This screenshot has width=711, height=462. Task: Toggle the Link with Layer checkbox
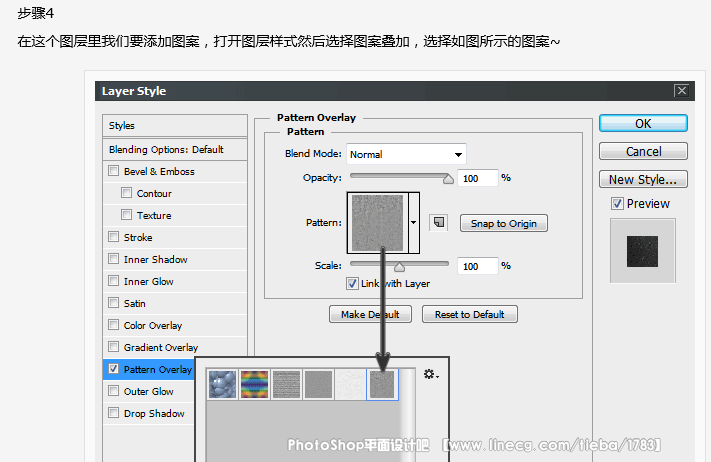click(352, 284)
